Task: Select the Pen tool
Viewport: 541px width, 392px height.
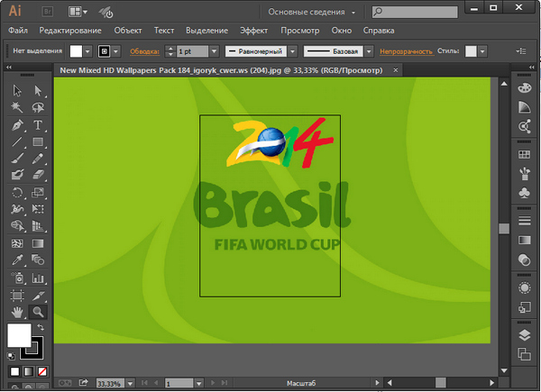Action: pos(17,125)
